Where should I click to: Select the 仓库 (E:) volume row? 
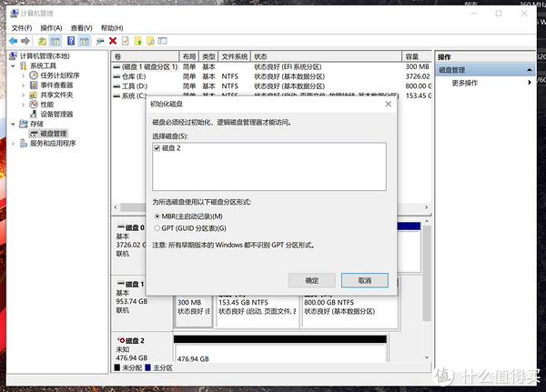[x=271, y=76]
